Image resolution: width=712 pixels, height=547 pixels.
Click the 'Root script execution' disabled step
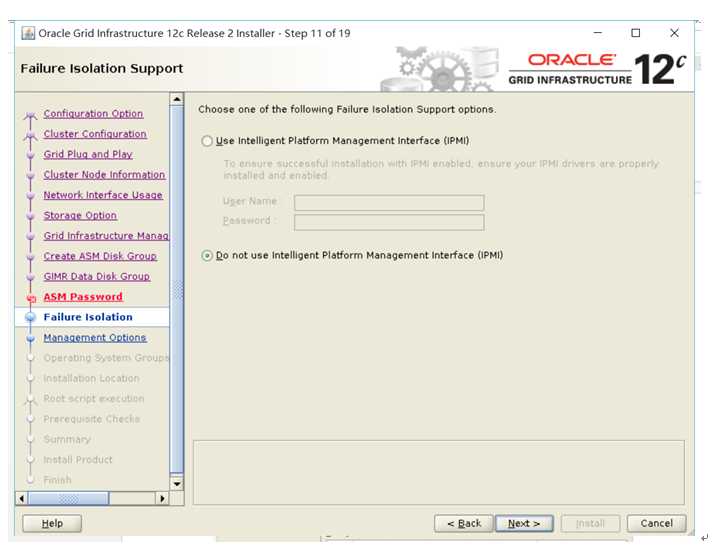point(94,399)
